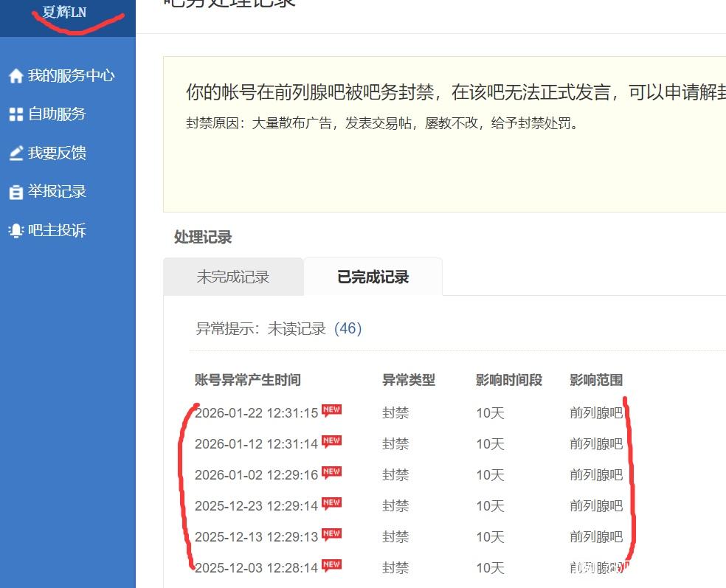Click the grid icon beside 自助服务
The width and height of the screenshot is (726, 588).
point(15,114)
